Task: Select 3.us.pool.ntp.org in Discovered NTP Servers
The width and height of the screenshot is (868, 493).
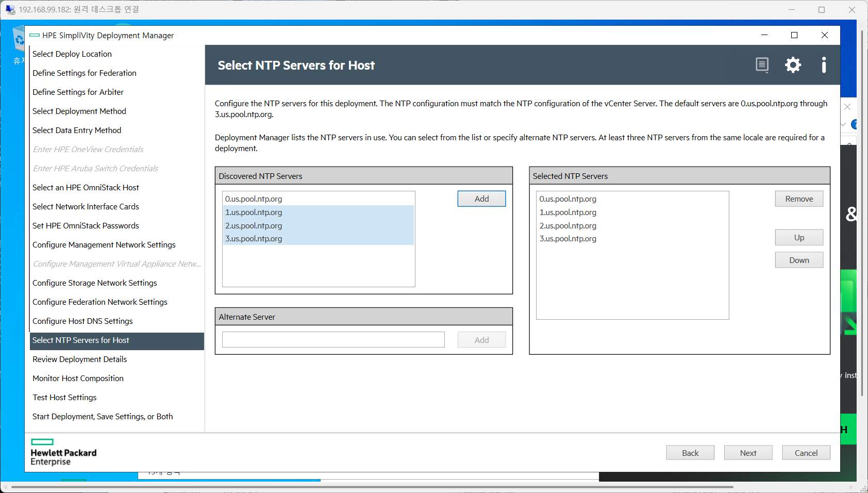Action: click(x=319, y=238)
